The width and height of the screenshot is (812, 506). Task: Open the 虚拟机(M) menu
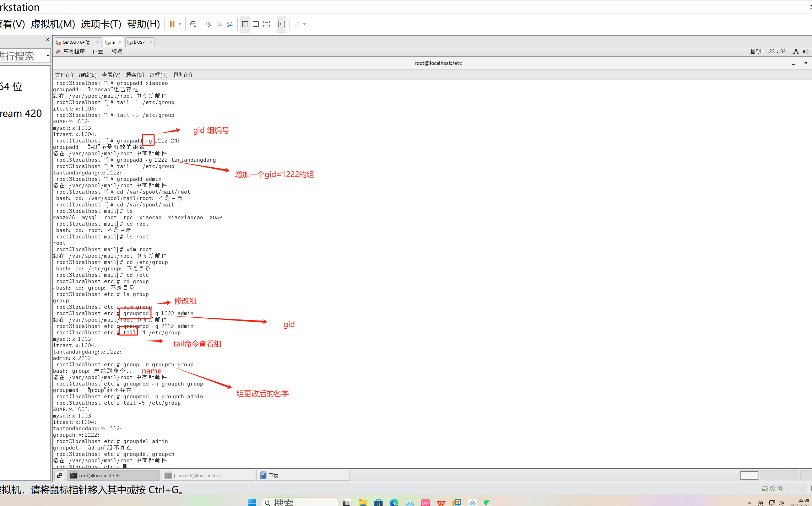[x=53, y=24]
